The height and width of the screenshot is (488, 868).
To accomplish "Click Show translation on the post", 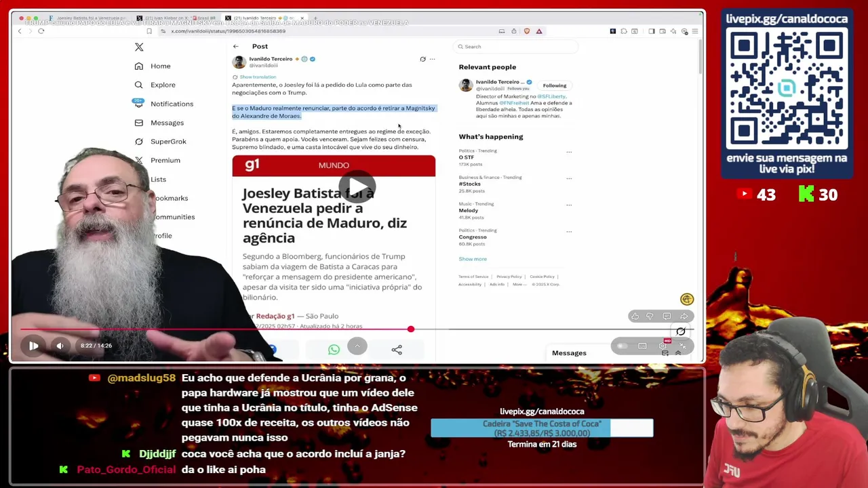I will click(258, 77).
